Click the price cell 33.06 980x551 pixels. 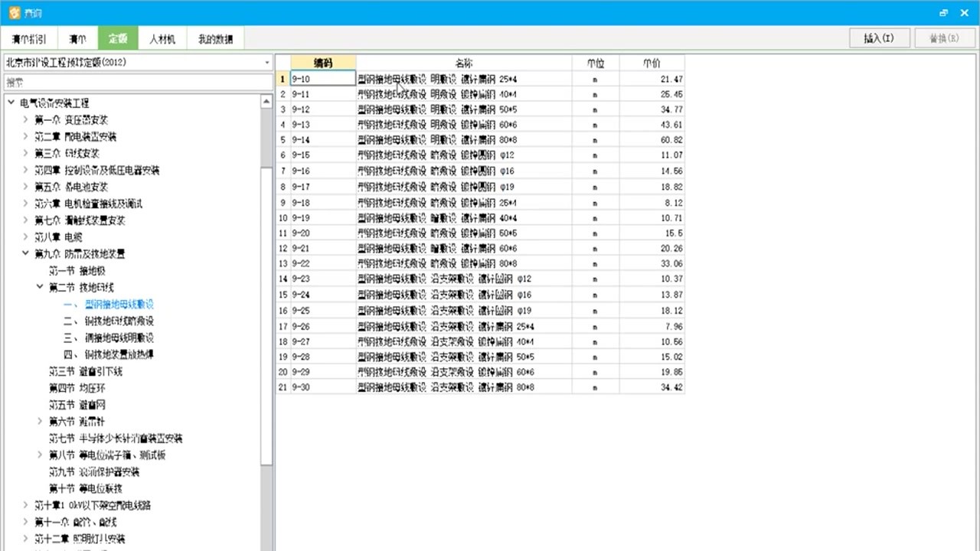[652, 264]
